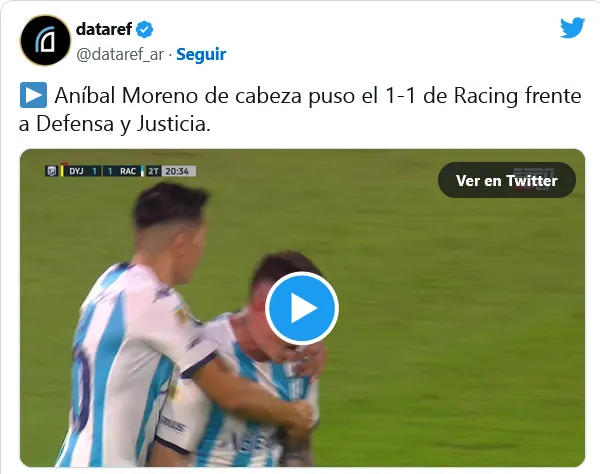This screenshot has height=474, width=600.
Task: Click DYJ team label in scoreboard
Action: 77,171
